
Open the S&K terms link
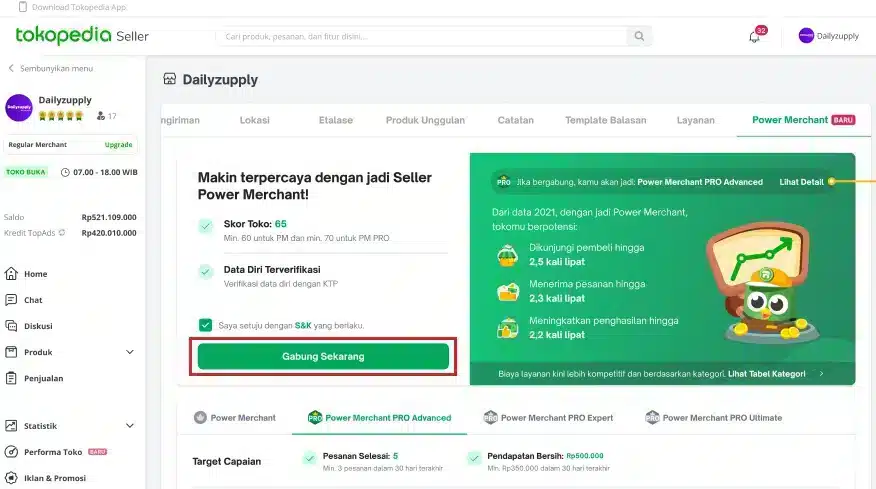click(303, 325)
